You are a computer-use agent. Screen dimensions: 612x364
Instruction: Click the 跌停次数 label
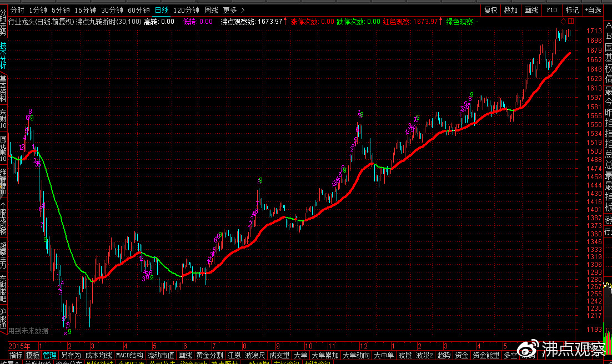click(x=350, y=22)
